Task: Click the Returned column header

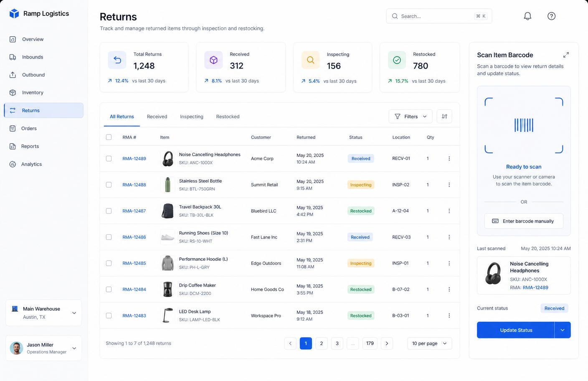Action: pyautogui.click(x=306, y=137)
